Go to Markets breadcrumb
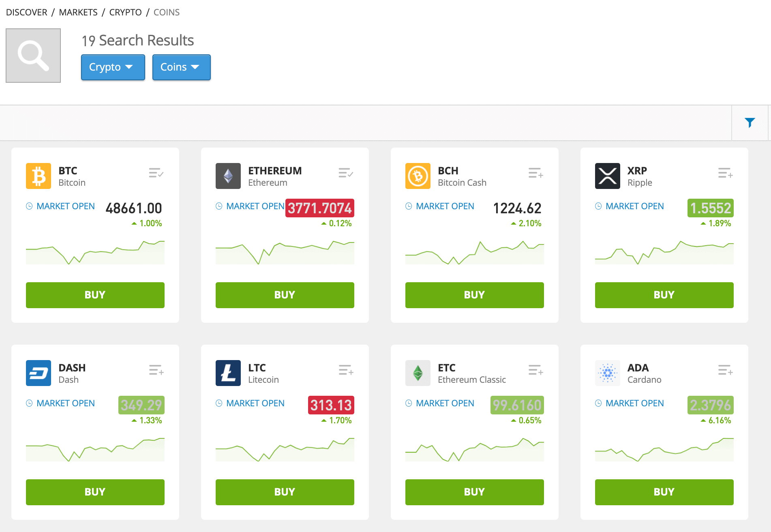 [x=78, y=12]
